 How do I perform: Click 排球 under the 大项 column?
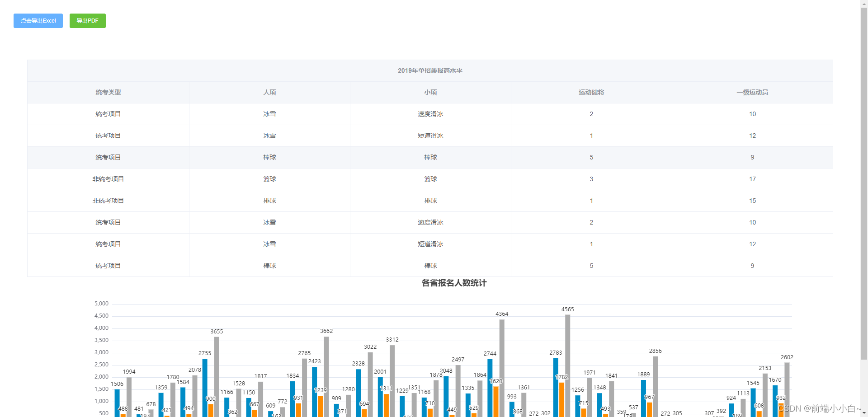(x=269, y=201)
